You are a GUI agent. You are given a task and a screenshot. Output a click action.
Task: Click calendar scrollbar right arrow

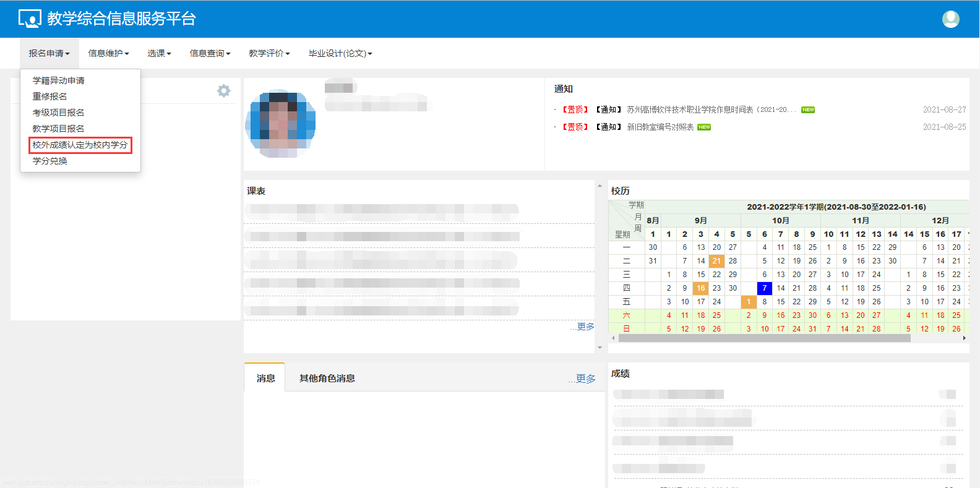[964, 338]
